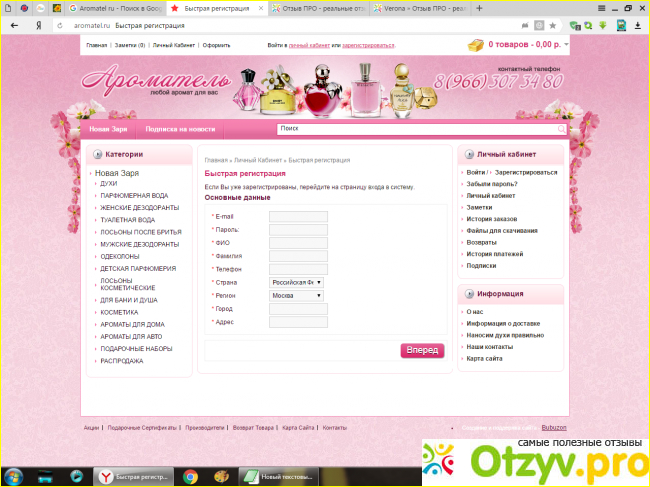Open the Страна country dropdown
Image resolution: width=650 pixels, height=487 pixels.
pos(297,283)
